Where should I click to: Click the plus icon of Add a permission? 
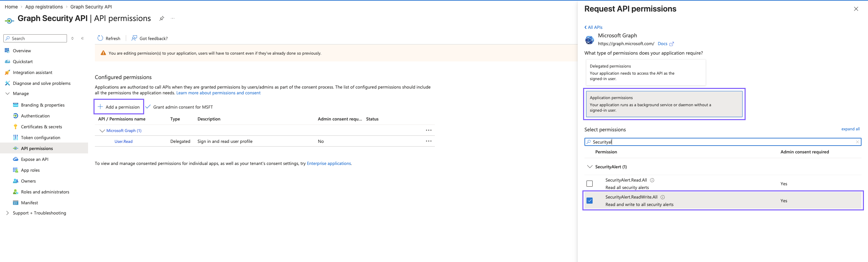click(x=100, y=107)
